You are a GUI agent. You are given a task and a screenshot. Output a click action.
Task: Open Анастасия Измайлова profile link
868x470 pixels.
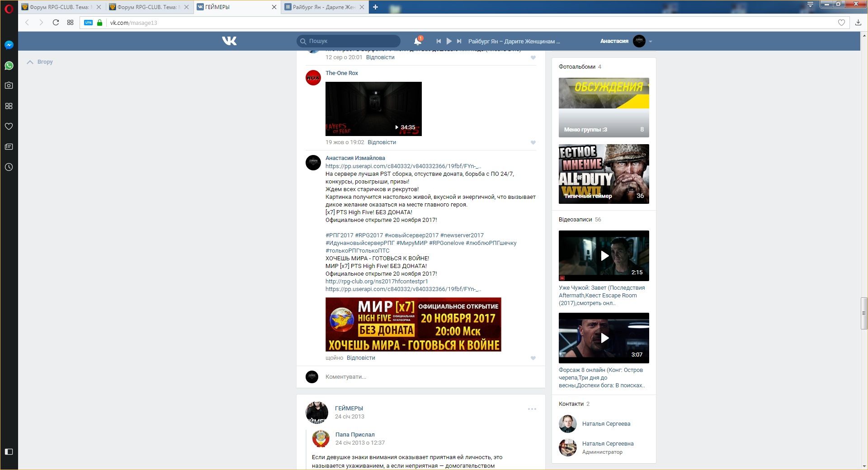tap(355, 158)
